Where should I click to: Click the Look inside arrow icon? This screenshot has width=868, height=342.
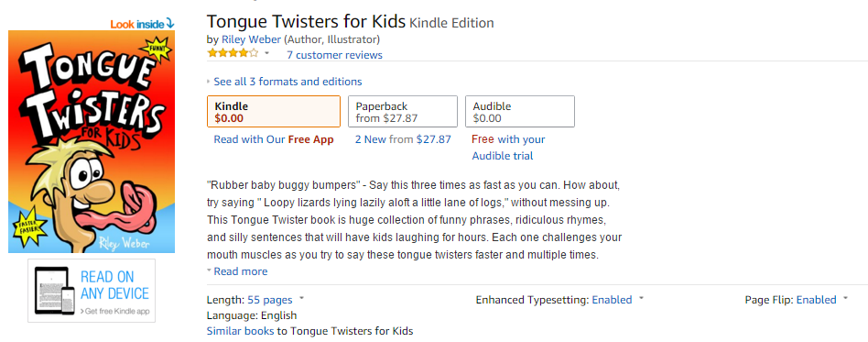tap(170, 24)
